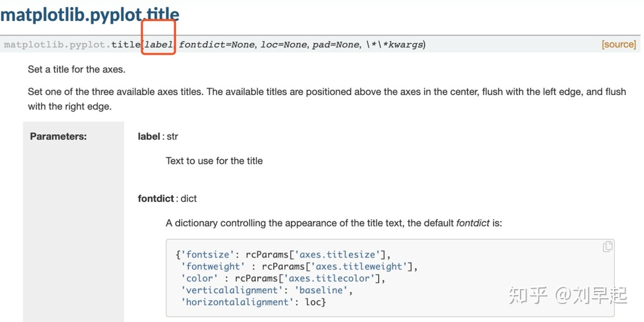Viewport: 644px width, 322px height.
Task: Click the 'baseline' value in the code
Action: point(321,290)
